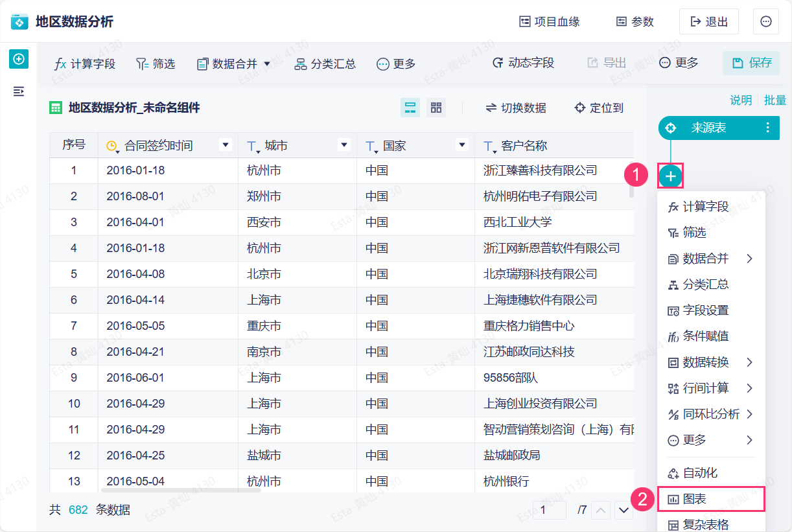Choose 自动化 from the add-step menu
This screenshot has width=792, height=532.
click(711, 473)
